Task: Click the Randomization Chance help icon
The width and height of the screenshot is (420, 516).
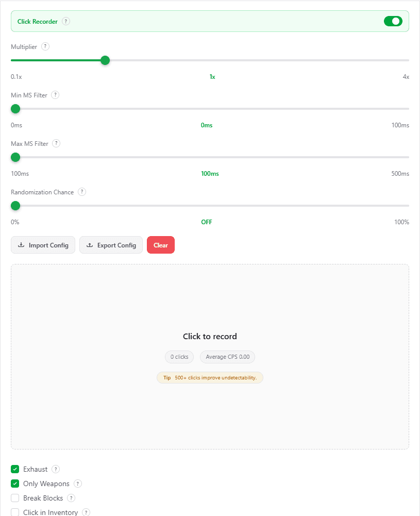Action: point(81,192)
